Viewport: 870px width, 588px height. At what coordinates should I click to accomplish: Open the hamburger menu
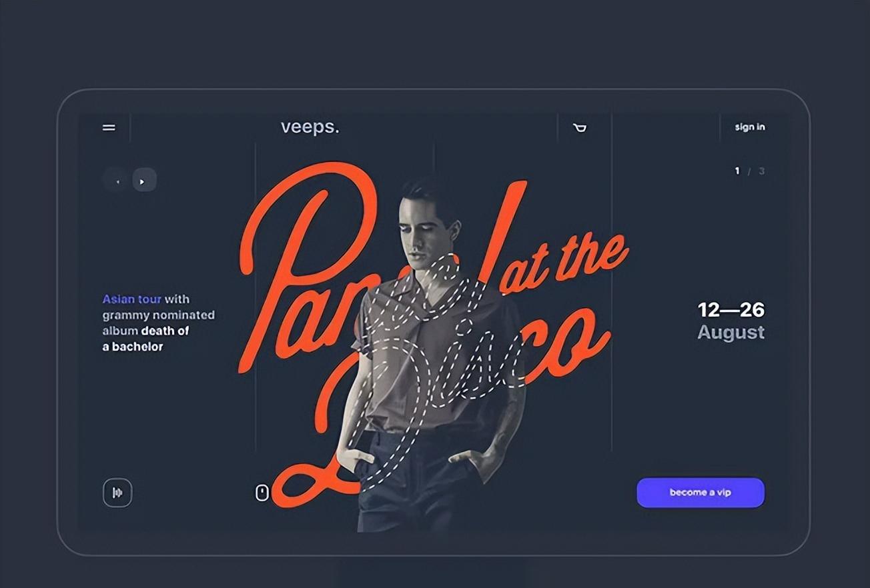click(109, 127)
